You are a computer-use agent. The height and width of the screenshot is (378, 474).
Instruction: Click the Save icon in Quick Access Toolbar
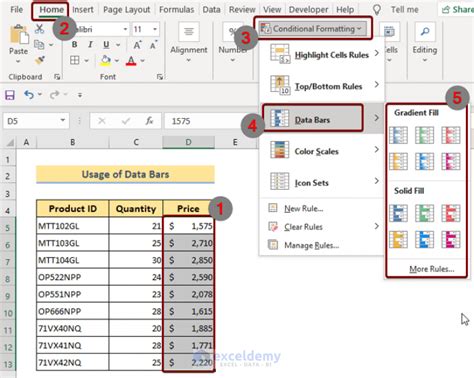pyautogui.click(x=10, y=95)
